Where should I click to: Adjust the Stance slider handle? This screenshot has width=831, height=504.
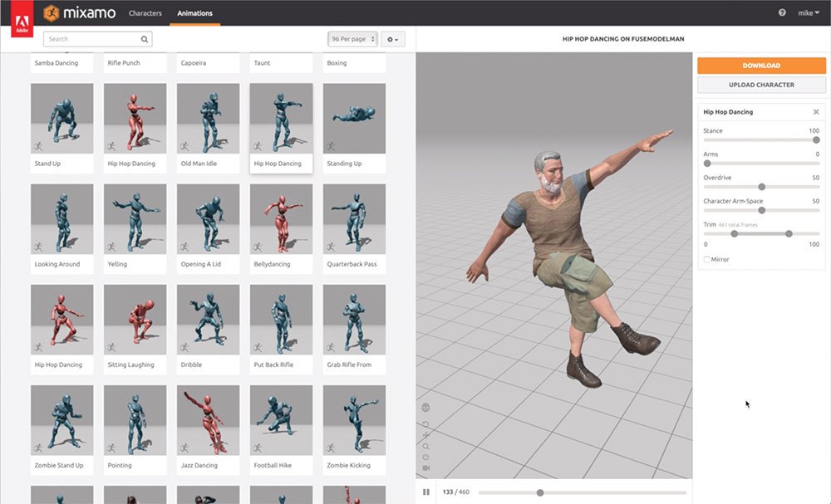click(816, 139)
